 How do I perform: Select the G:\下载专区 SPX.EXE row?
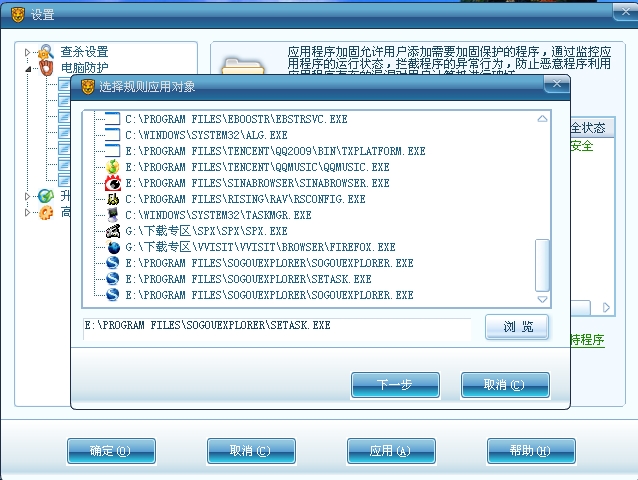[x=206, y=231]
